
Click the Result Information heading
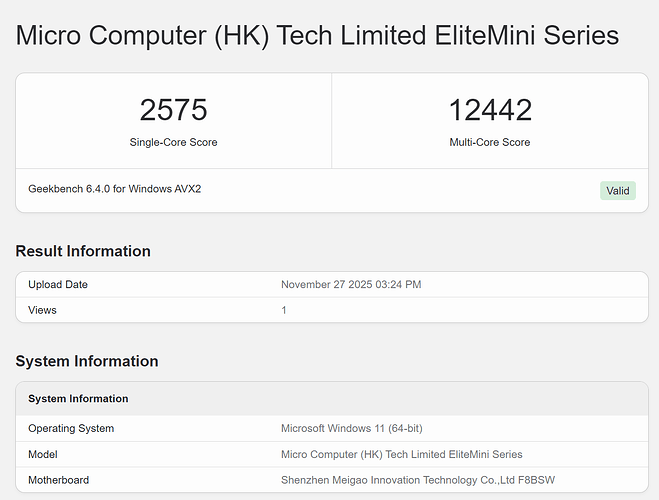coord(83,251)
